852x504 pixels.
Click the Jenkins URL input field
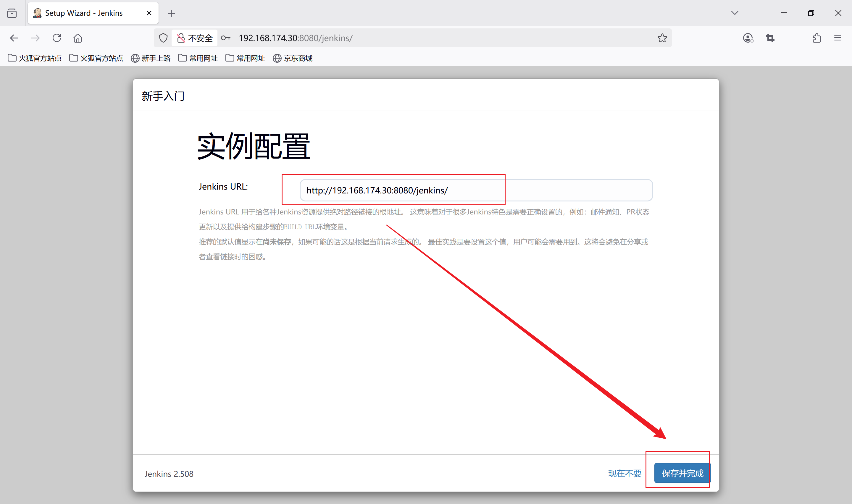(x=475, y=190)
